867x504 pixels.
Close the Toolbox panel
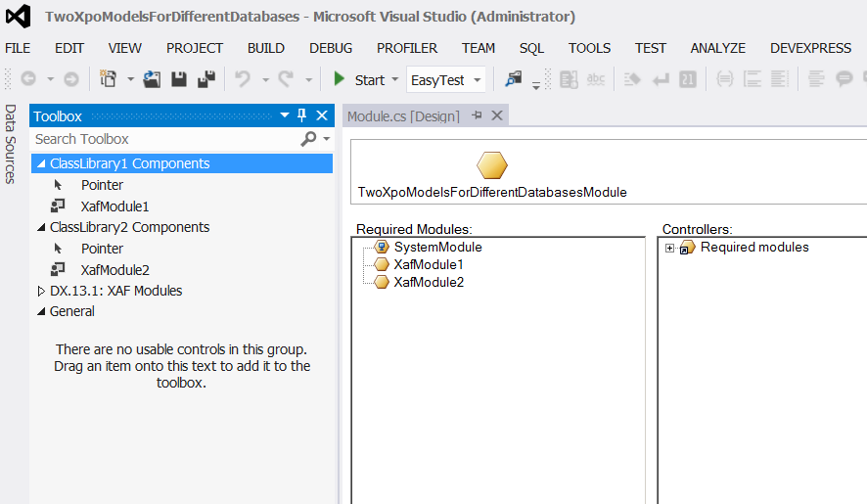coord(322,115)
